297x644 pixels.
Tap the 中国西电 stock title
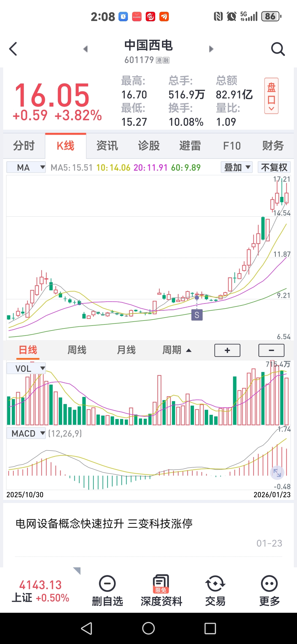click(x=148, y=45)
